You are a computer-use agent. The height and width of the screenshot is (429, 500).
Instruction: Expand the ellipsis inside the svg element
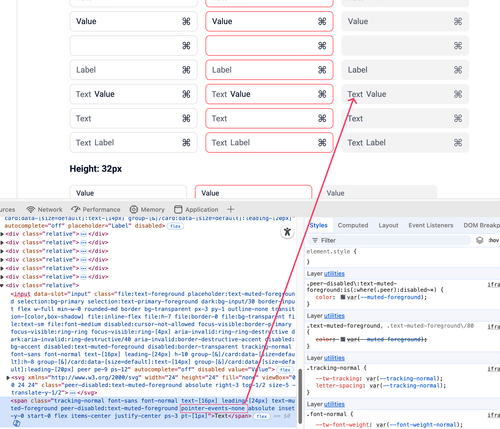(72, 393)
